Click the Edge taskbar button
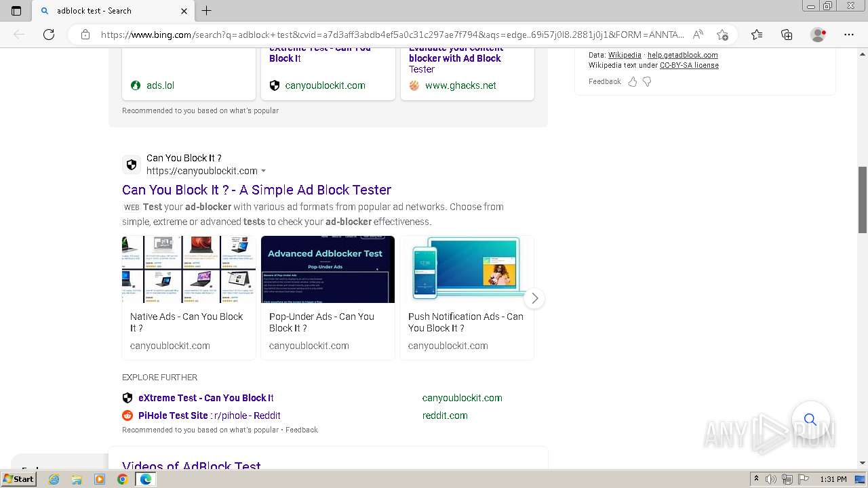Screen dimensions: 868x488 click(x=146, y=479)
